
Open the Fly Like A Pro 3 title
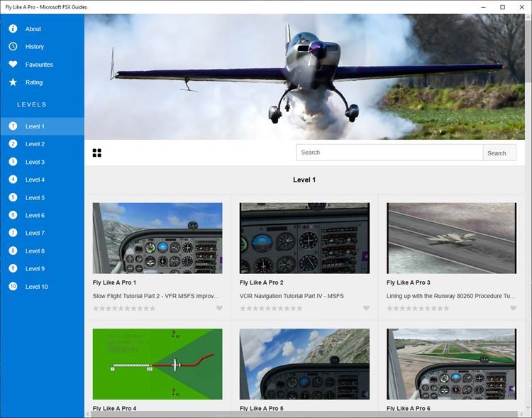pos(408,282)
